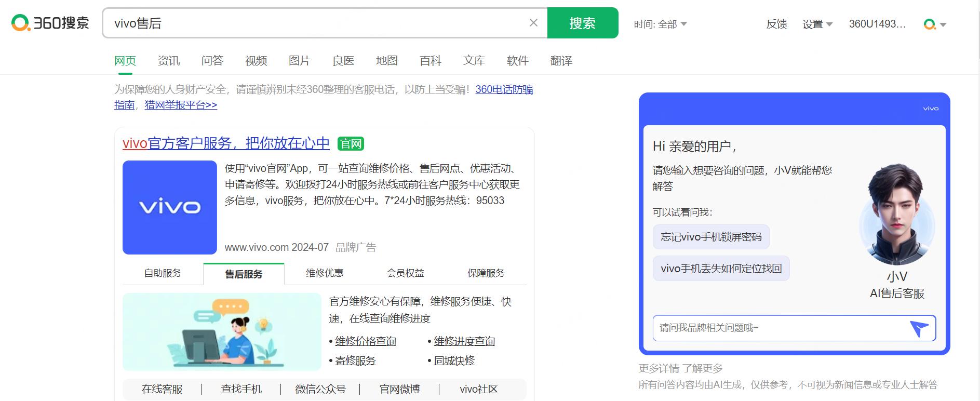Viewport: 980px width, 401px height.
Task: Select the 维修优惠 tab
Action: (325, 273)
